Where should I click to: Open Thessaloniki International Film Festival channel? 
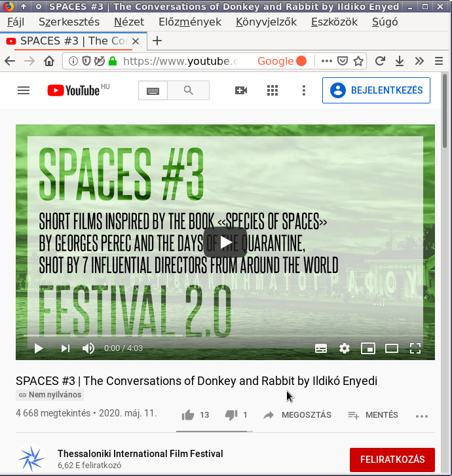140,454
